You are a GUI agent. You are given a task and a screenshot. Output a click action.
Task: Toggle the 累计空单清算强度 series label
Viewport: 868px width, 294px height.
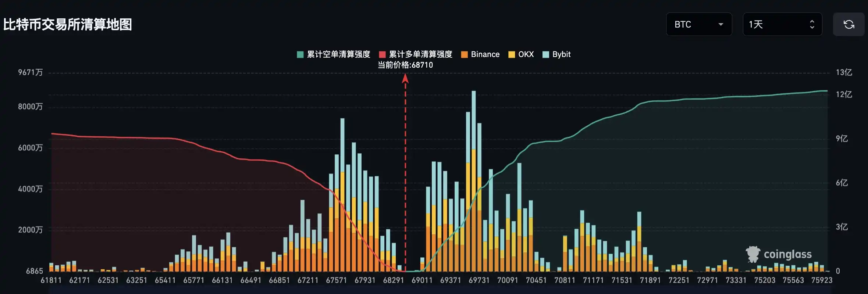pyautogui.click(x=338, y=54)
